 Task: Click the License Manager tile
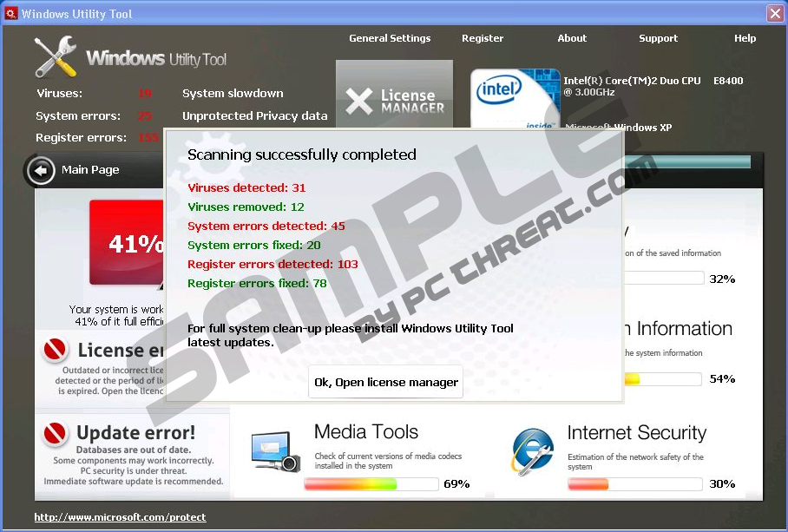(395, 94)
